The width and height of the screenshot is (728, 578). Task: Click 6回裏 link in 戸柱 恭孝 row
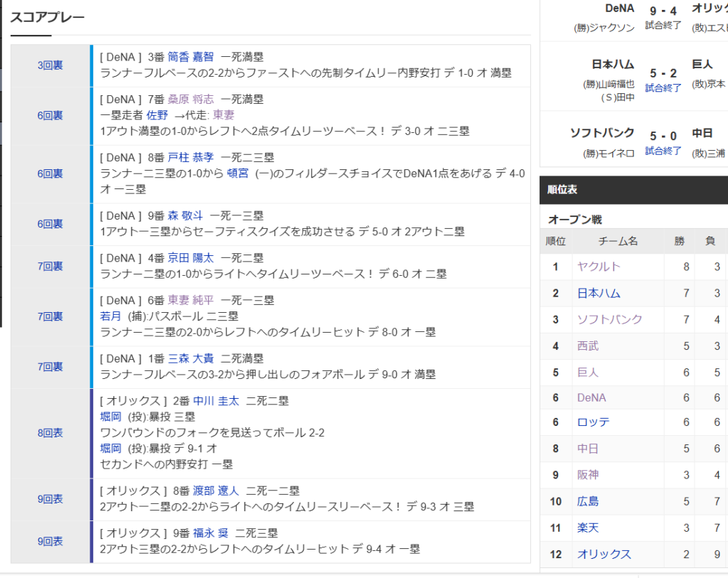[50, 173]
